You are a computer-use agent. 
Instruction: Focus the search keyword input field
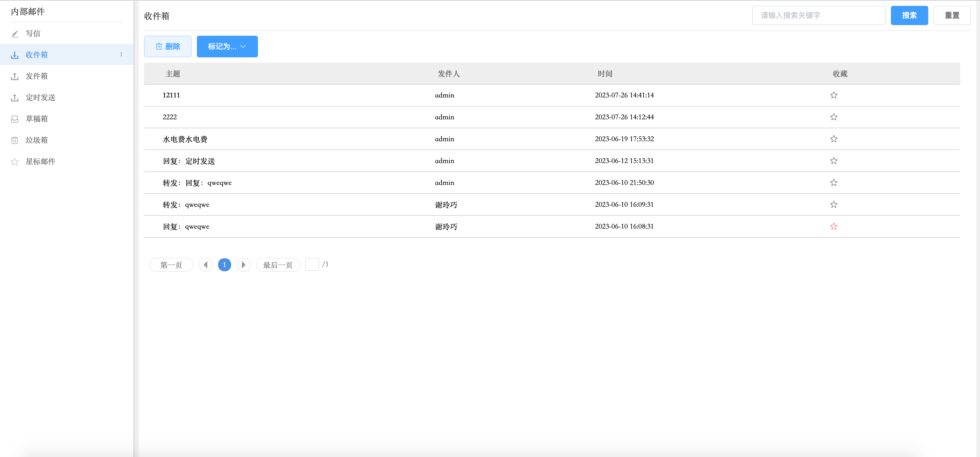coord(818,15)
